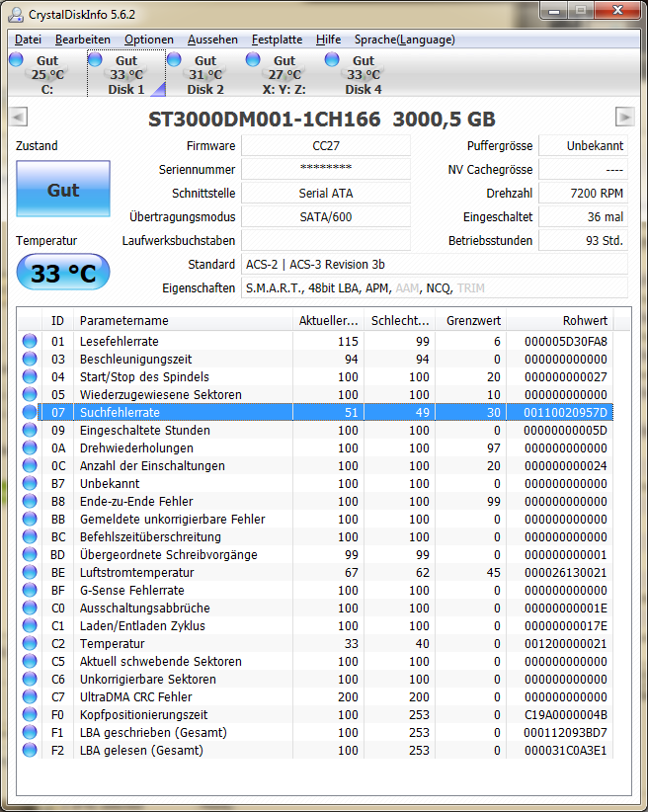
Task: Click the blue orb on the Beschleunigungszeit row
Action: 30,359
